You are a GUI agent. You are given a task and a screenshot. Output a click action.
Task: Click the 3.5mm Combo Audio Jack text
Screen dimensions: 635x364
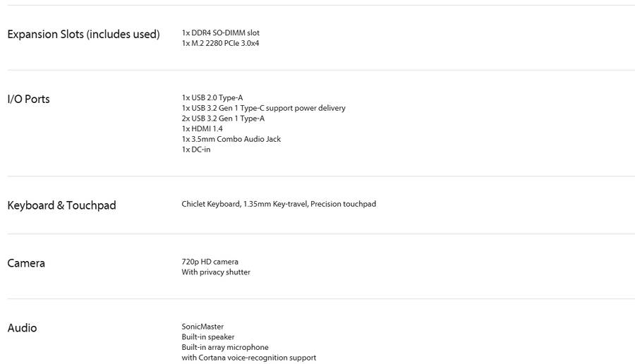(x=231, y=140)
